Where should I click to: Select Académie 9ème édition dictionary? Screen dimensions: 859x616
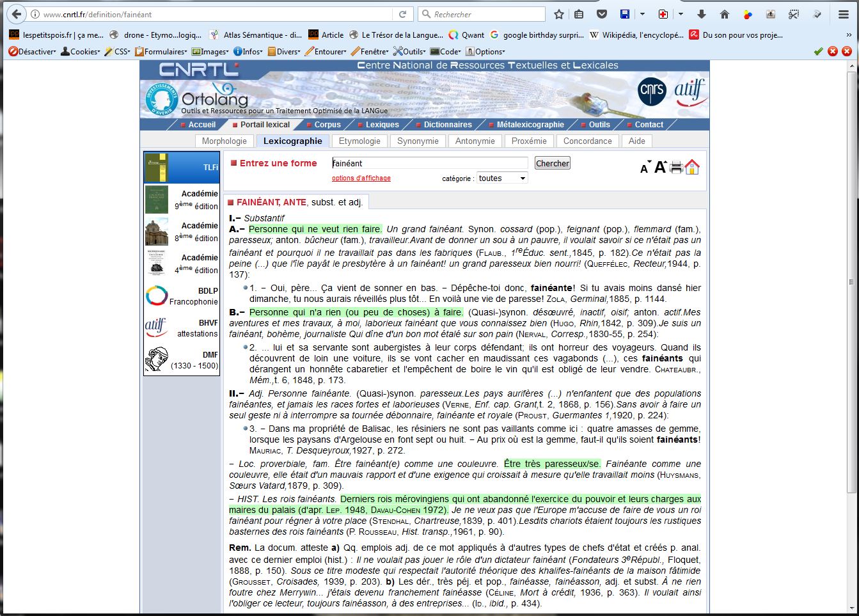coord(182,200)
